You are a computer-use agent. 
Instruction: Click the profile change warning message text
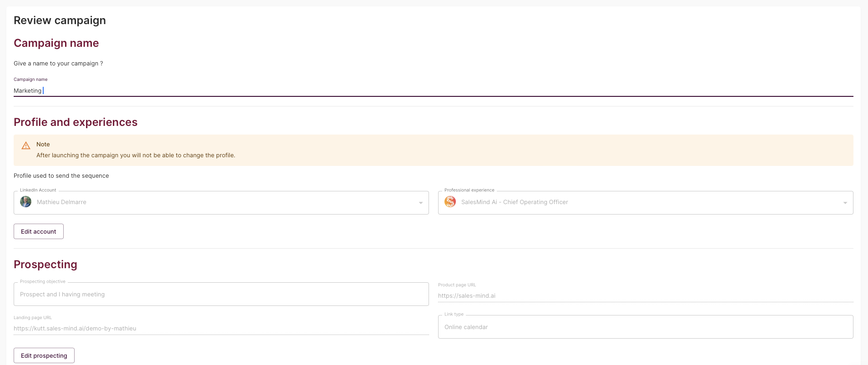click(x=136, y=155)
